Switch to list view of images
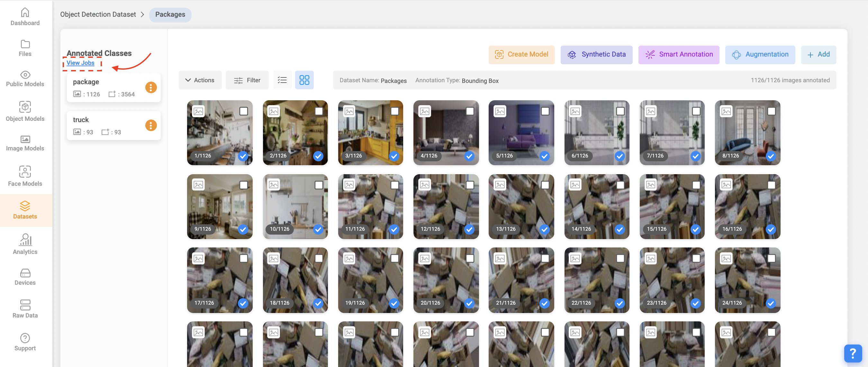The image size is (868, 367). coord(282,80)
